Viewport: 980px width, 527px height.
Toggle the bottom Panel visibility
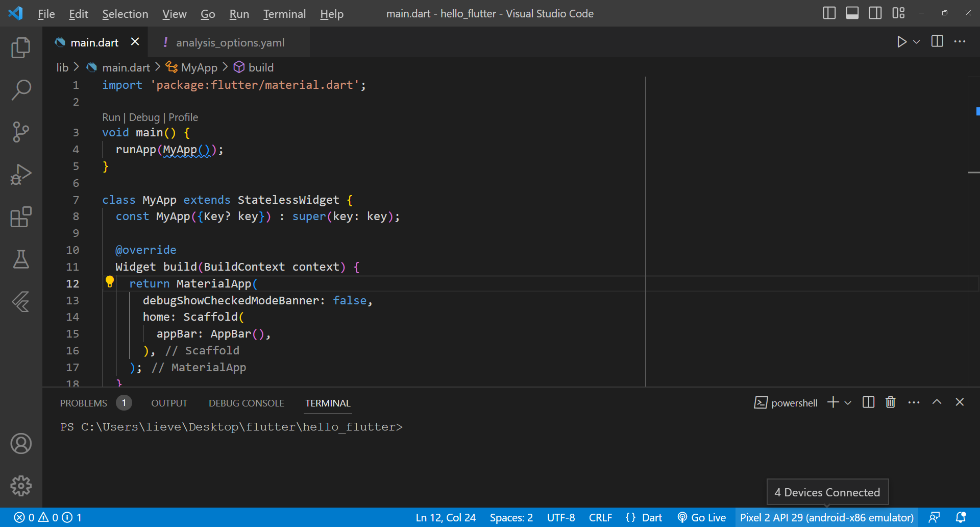coord(852,13)
